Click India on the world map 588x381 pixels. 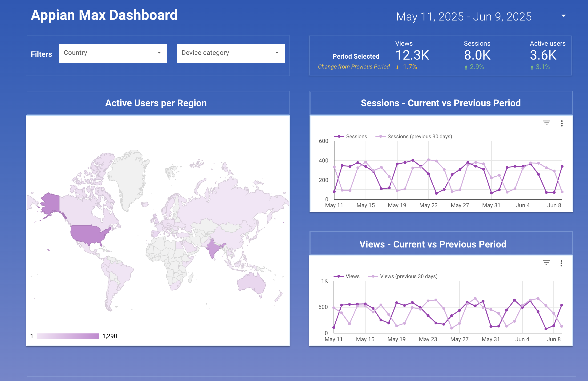[x=213, y=248]
